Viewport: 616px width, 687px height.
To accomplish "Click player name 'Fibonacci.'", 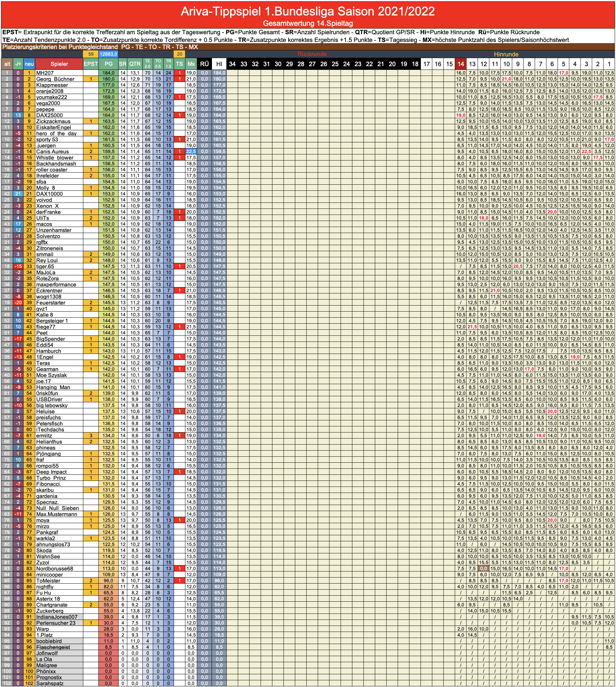I will pyautogui.click(x=48, y=484).
